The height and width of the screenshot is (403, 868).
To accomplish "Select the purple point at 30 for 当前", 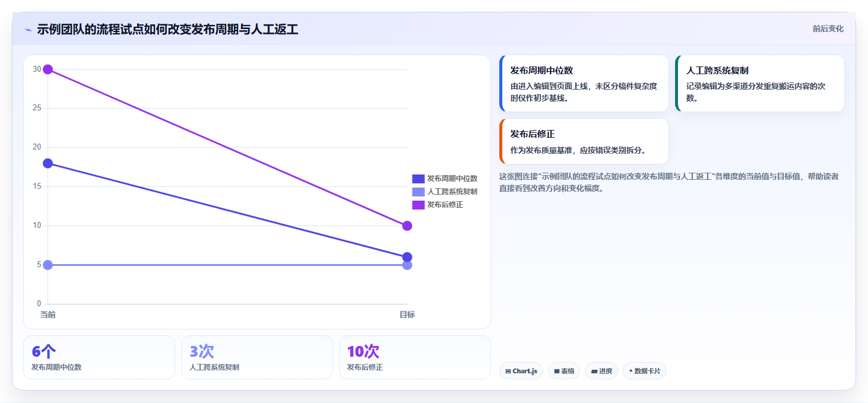I will point(48,69).
